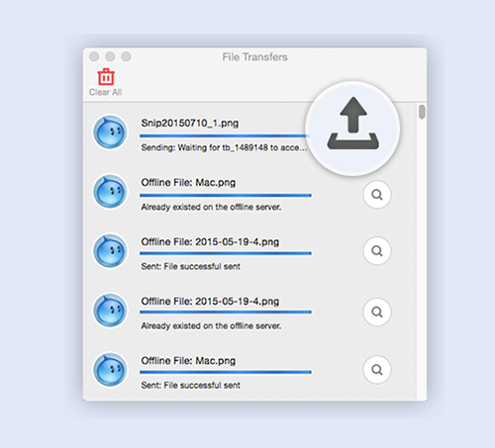Viewport: 495px width, 448px height.
Task: Select first 'Offline File: 2015-05-19-4.png' title
Action: (210, 242)
